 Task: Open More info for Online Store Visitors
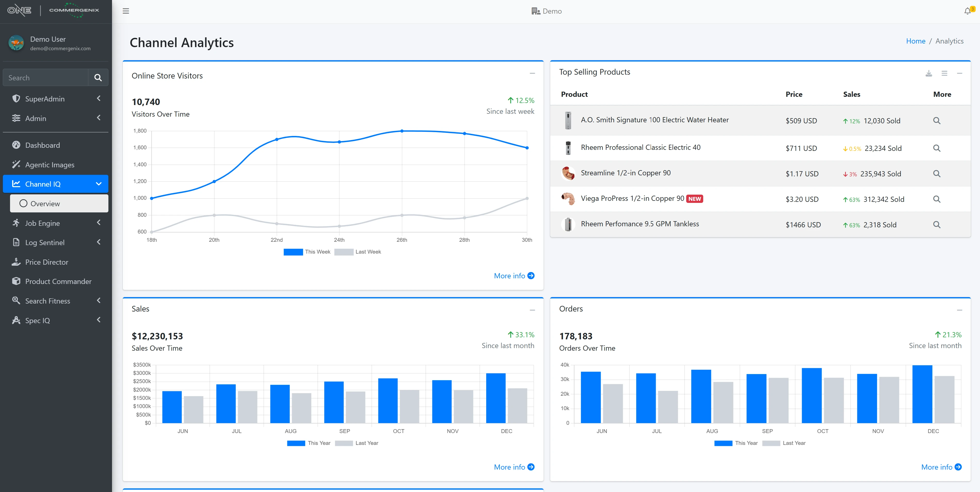point(514,276)
